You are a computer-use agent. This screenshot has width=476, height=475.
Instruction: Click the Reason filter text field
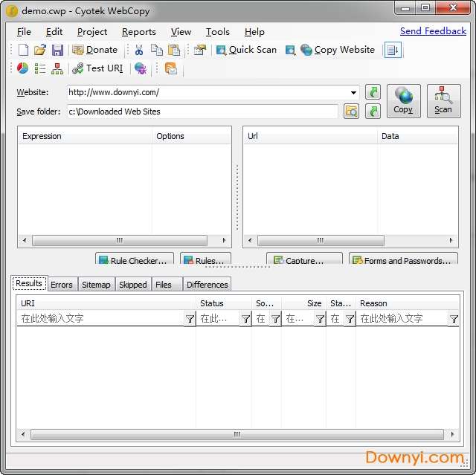click(x=402, y=318)
